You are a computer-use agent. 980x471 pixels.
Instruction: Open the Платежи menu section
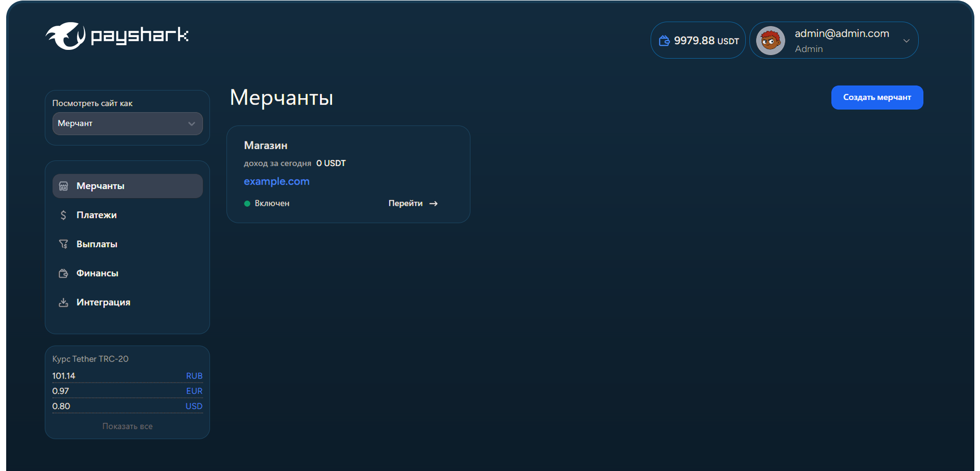pyautogui.click(x=97, y=215)
